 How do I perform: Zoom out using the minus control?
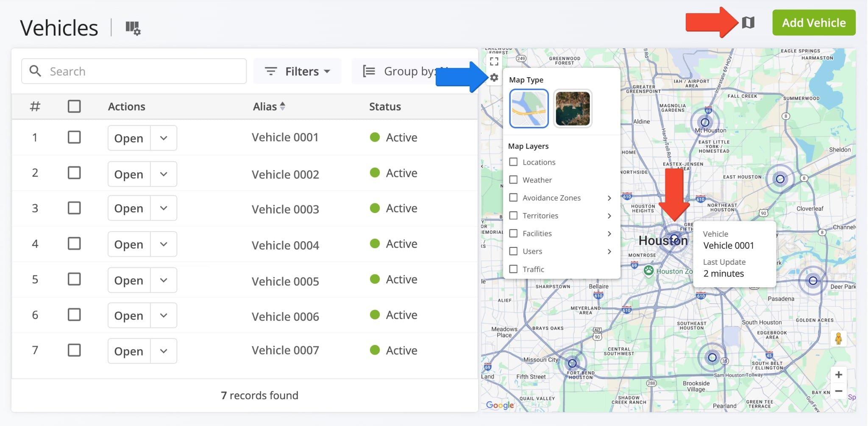(x=839, y=391)
